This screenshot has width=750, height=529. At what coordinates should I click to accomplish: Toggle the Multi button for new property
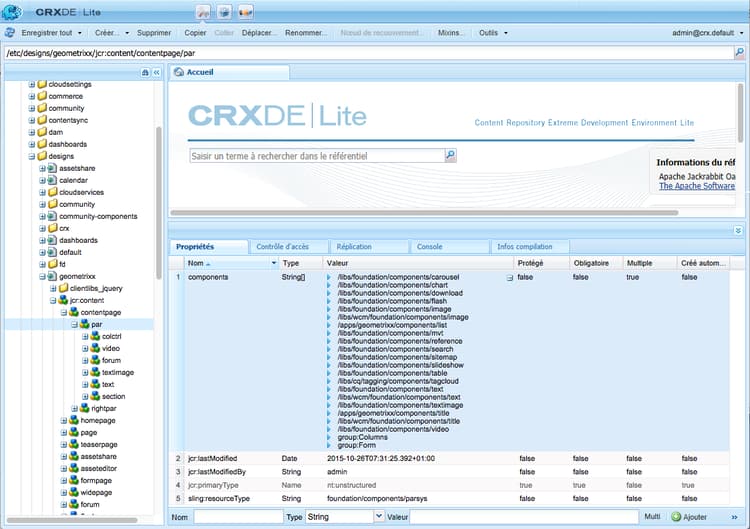(x=652, y=517)
